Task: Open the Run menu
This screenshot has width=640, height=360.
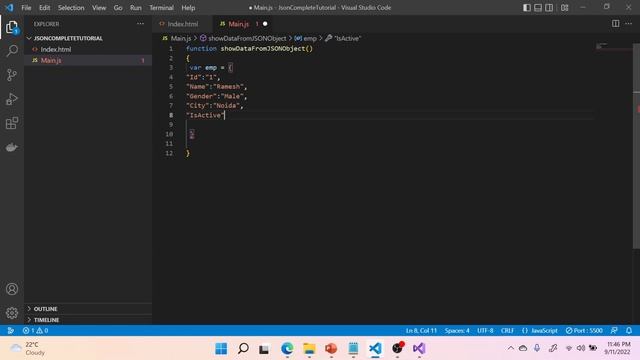Action: (x=136, y=8)
